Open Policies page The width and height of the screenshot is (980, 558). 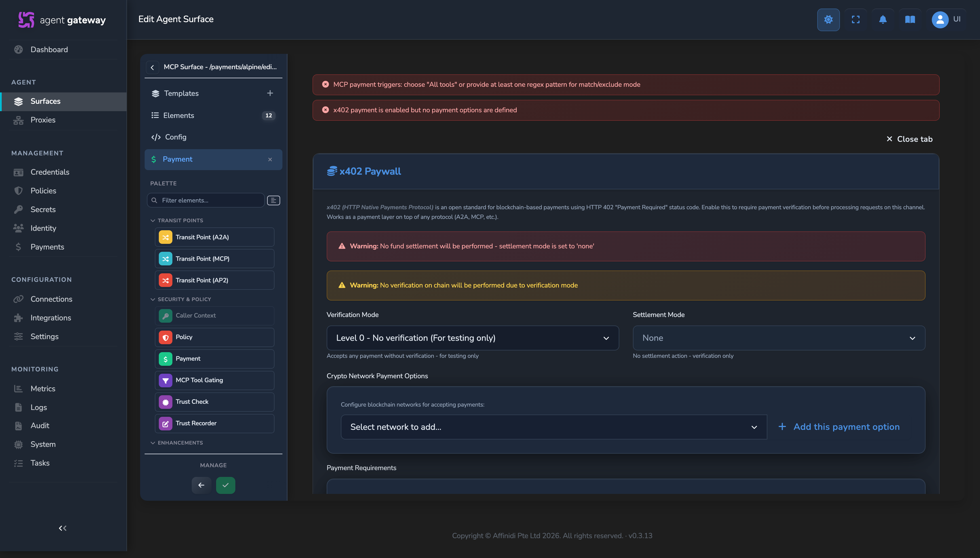pyautogui.click(x=43, y=191)
